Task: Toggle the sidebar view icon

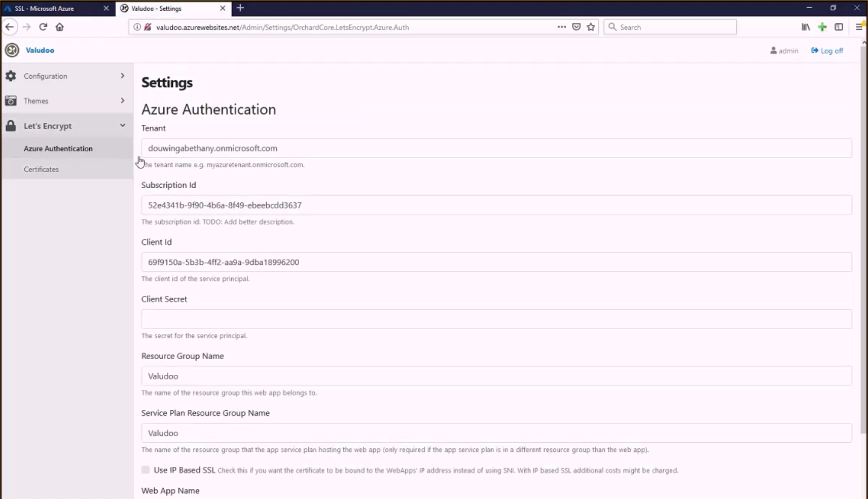Action: click(839, 27)
